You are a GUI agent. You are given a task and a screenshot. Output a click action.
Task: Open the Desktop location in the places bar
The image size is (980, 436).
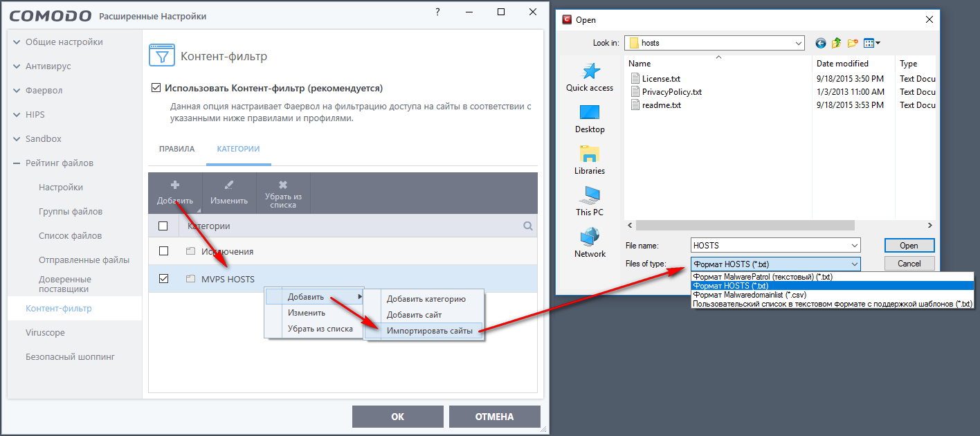click(590, 118)
